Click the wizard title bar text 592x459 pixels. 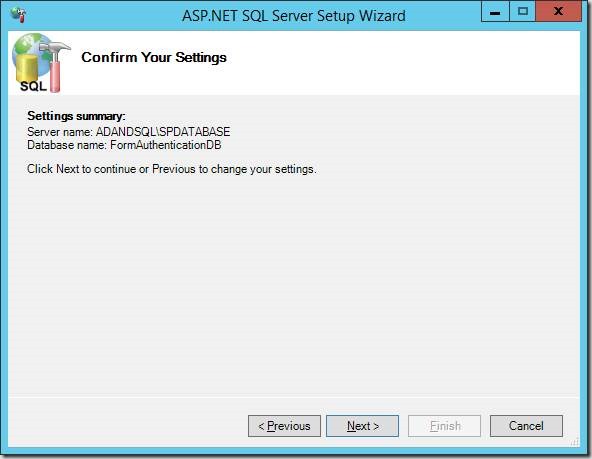(x=294, y=16)
